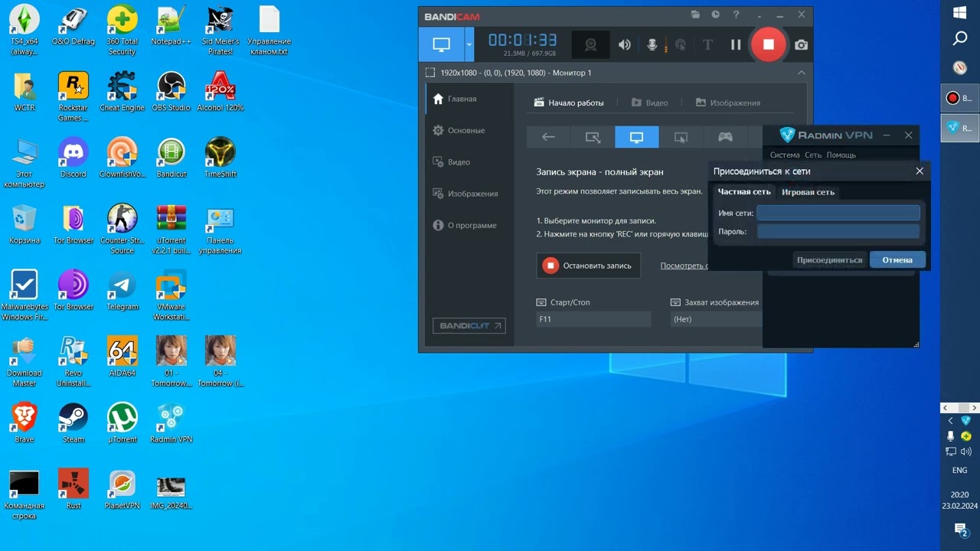The height and width of the screenshot is (551, 980).
Task: Click Остановить запись button
Action: tap(588, 266)
